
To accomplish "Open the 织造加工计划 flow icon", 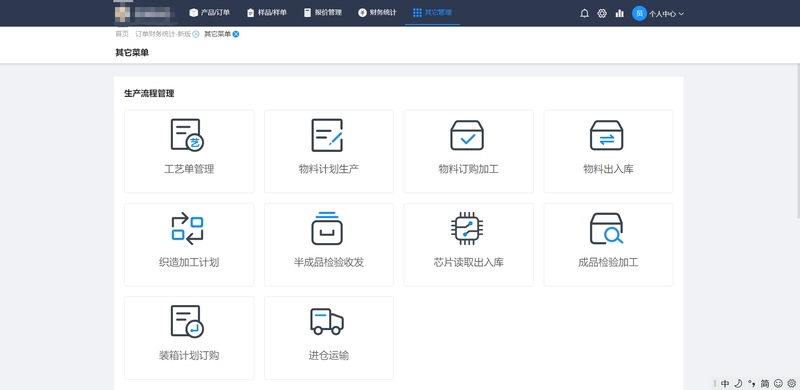I will click(187, 229).
